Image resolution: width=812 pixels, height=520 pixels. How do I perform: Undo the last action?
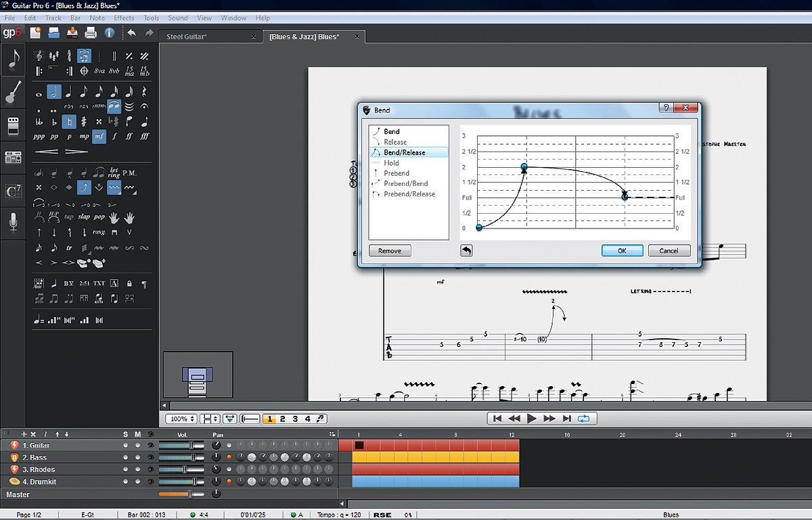click(131, 32)
